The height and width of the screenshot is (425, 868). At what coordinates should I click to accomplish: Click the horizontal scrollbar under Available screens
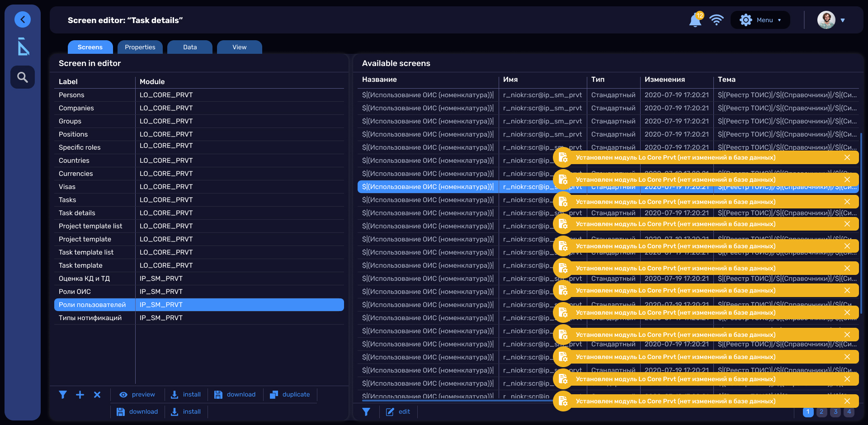click(457, 400)
